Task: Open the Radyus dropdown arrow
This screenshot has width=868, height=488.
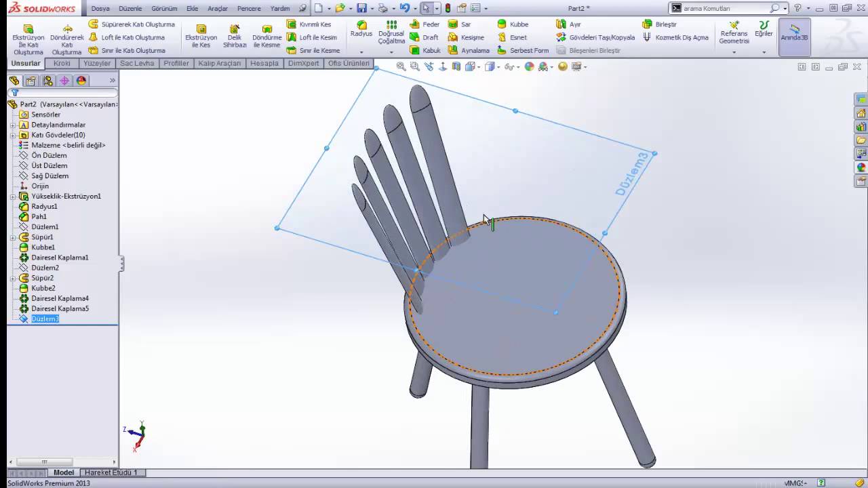Action: point(361,52)
